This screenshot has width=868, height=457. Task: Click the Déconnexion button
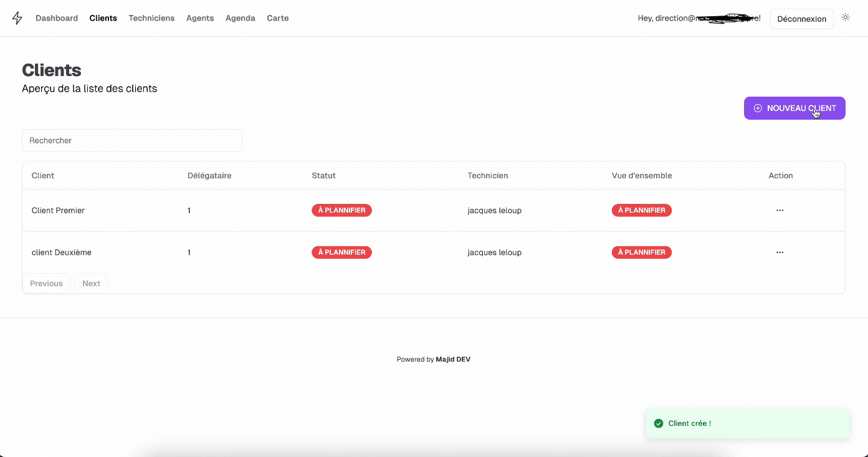click(x=801, y=19)
